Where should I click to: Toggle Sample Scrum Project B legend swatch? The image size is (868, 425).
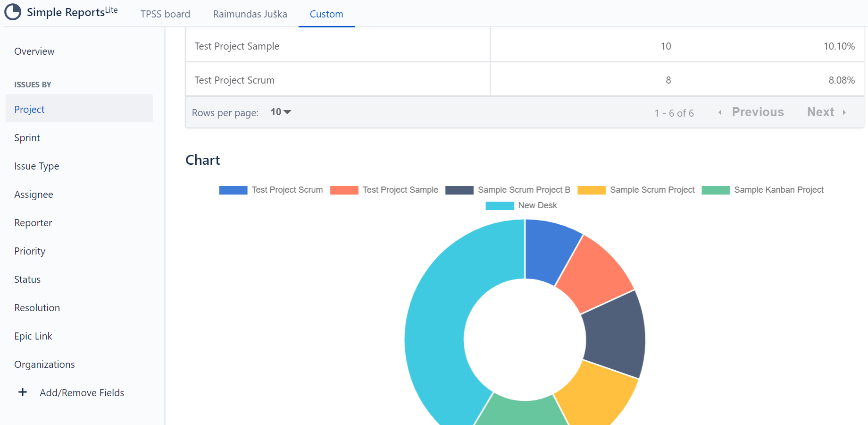(x=459, y=190)
